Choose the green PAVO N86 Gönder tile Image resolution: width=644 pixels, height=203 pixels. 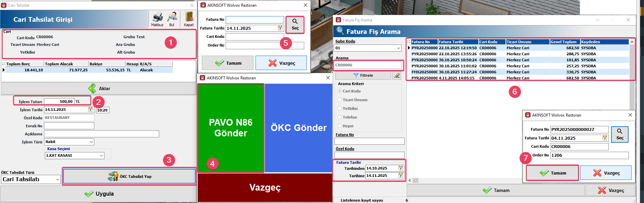tap(231, 128)
